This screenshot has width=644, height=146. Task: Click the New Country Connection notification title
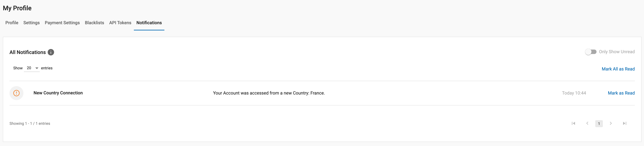(x=58, y=93)
